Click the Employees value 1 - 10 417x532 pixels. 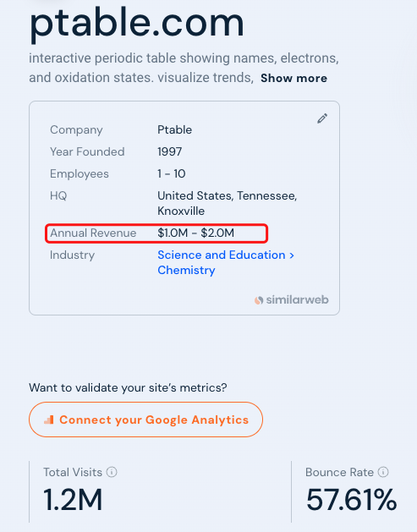point(172,173)
